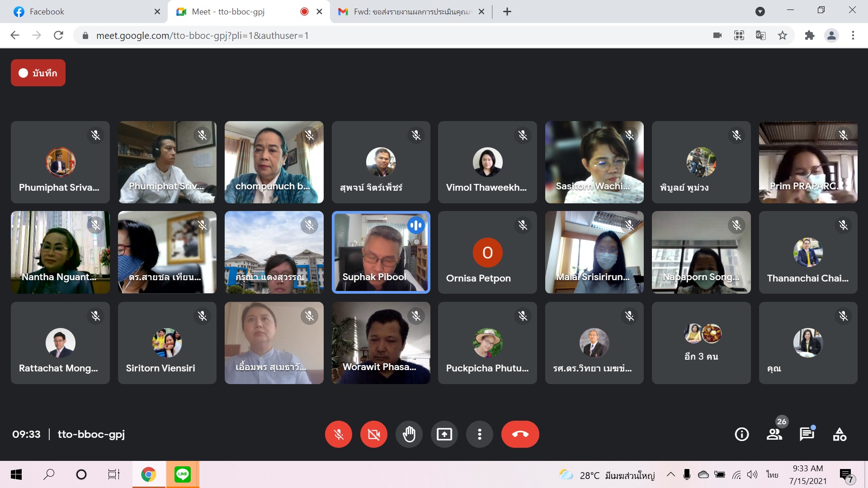Image resolution: width=868 pixels, height=488 pixels.
Task: Click the red บันทึก recording indicator
Action: pyautogui.click(x=38, y=73)
